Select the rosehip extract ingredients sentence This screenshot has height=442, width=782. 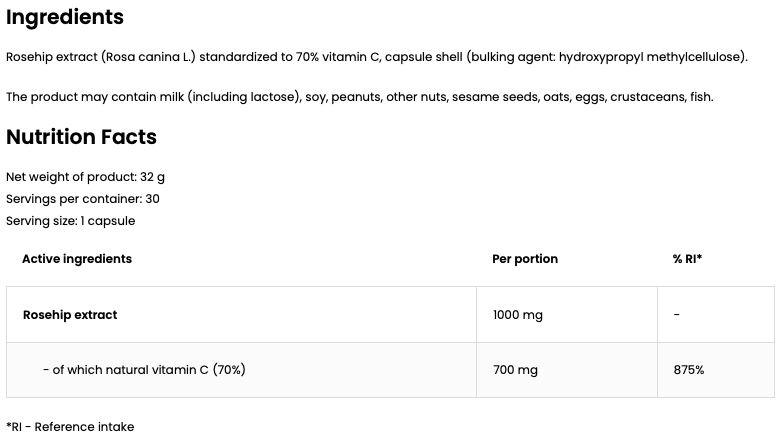[x=376, y=57]
